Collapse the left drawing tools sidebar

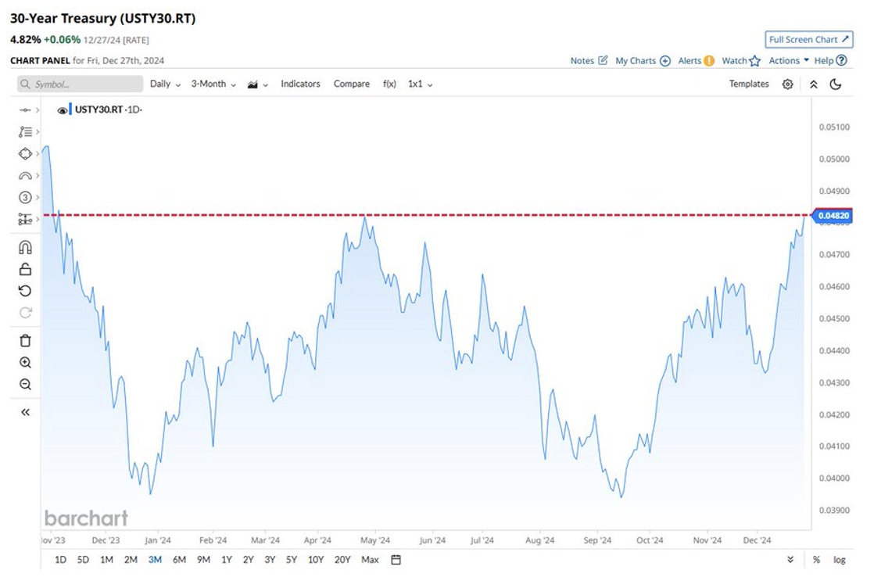point(25,412)
